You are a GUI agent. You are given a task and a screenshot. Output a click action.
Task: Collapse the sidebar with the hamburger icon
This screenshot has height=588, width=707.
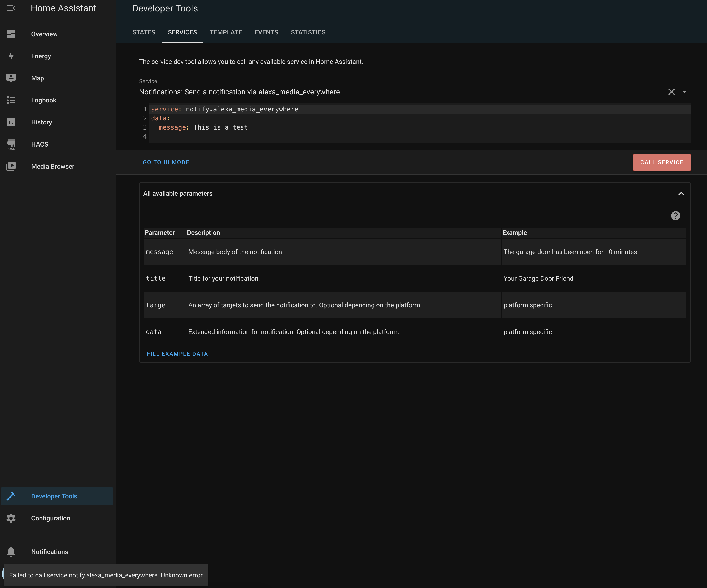(11, 8)
